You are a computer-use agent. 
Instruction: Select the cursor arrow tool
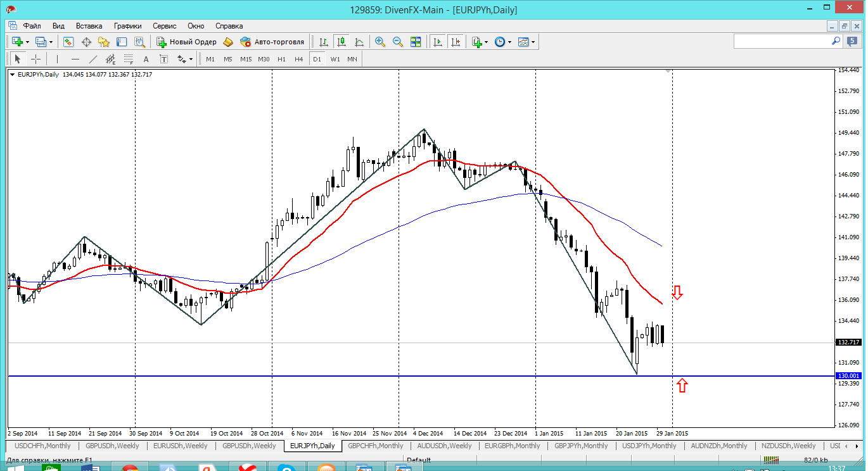tap(18, 59)
